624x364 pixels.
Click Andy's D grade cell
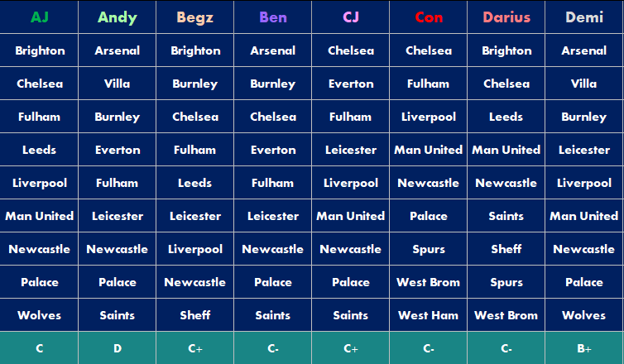pos(117,348)
